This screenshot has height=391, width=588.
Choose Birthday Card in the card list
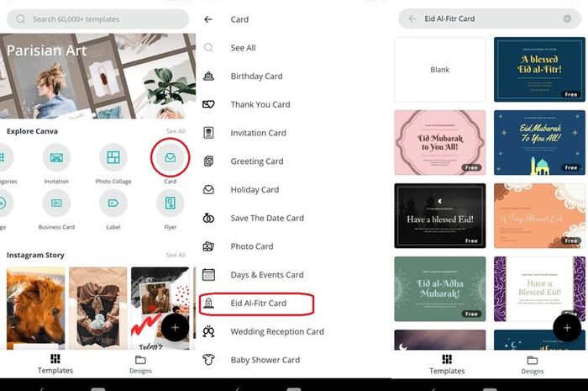tap(256, 77)
